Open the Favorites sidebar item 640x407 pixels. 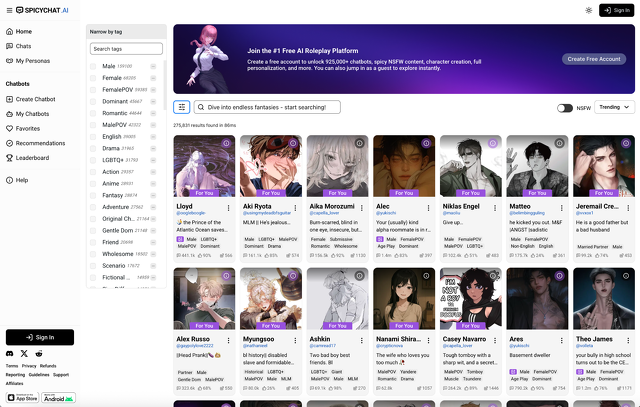28,129
